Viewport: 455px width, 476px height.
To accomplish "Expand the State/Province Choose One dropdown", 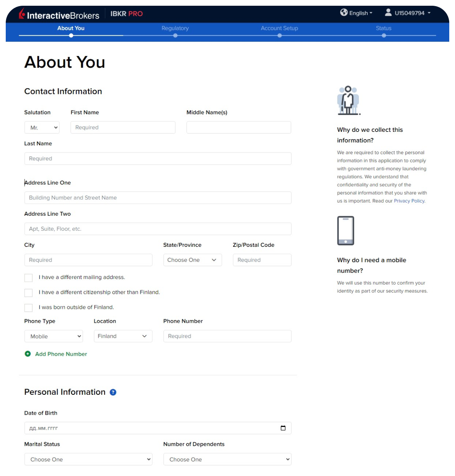I will pyautogui.click(x=192, y=260).
